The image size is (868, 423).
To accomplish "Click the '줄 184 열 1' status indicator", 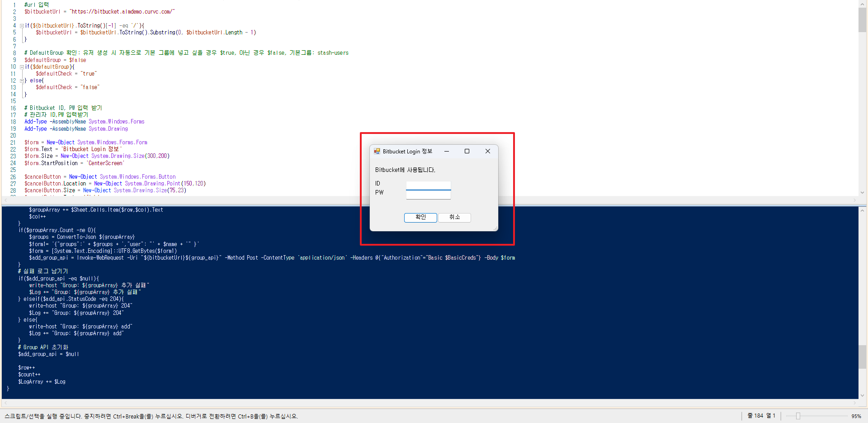I will click(761, 416).
